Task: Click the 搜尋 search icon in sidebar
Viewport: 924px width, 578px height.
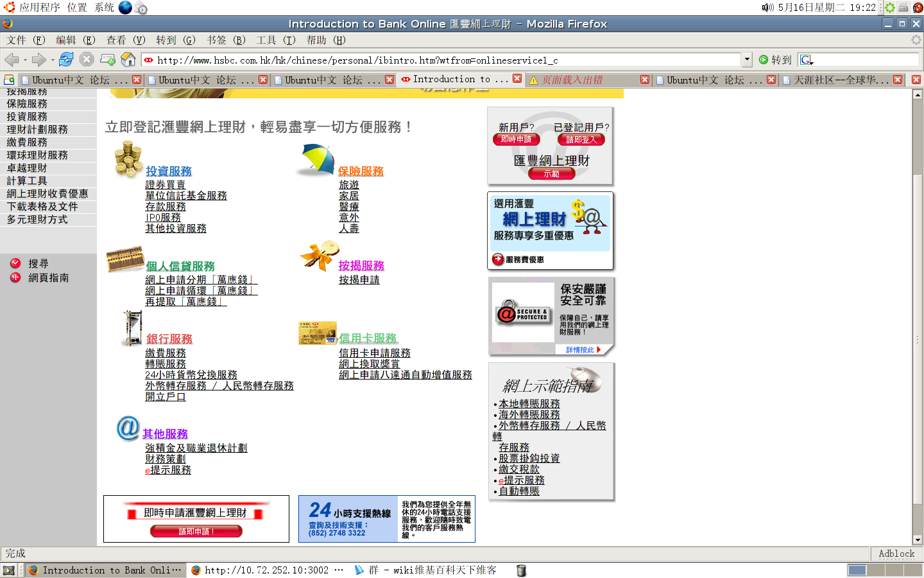Action: point(15,263)
